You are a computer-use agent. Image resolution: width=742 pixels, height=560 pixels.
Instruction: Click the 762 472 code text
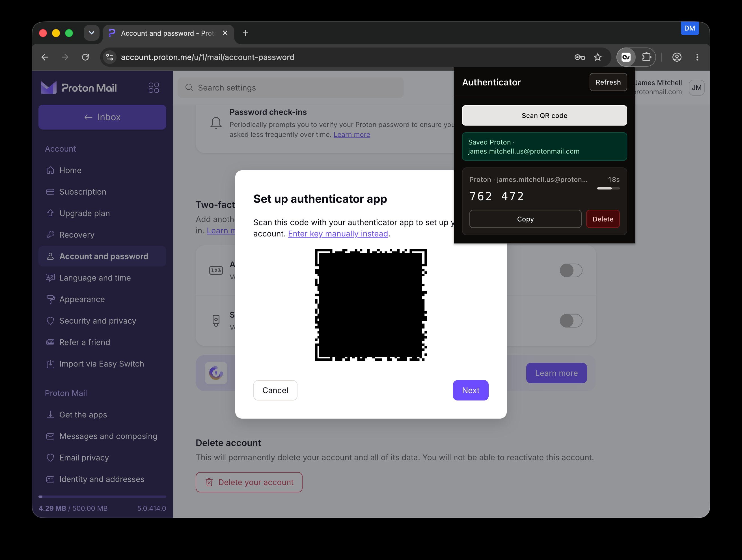(497, 196)
